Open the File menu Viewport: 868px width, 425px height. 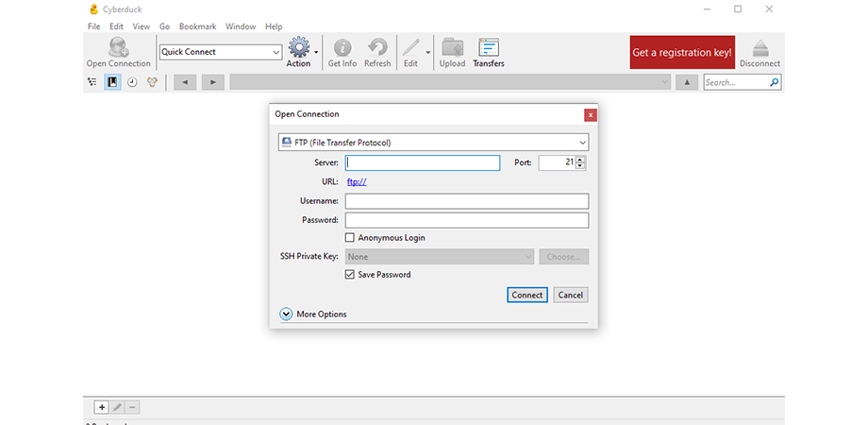93,26
